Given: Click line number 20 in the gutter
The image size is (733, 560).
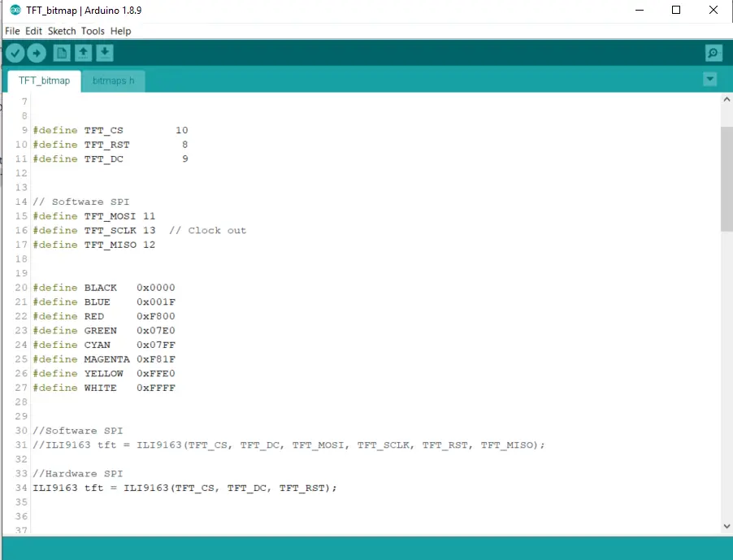Looking at the screenshot, I should coord(21,288).
